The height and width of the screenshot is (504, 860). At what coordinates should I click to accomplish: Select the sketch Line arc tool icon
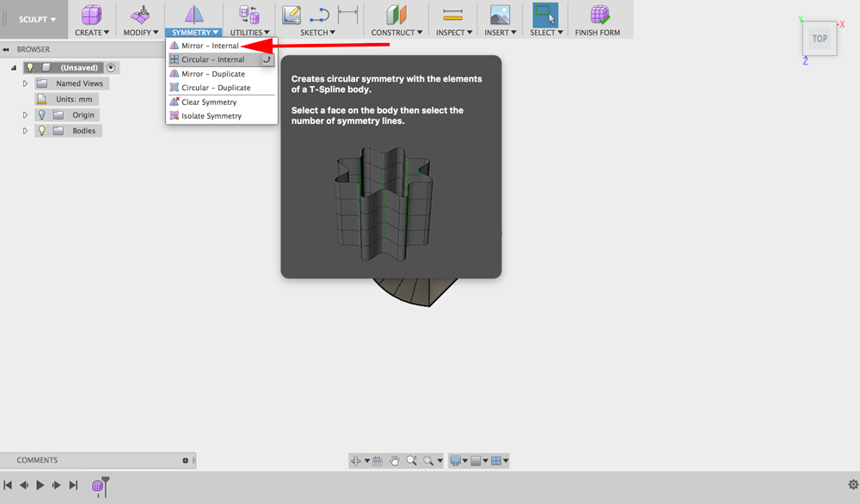tap(319, 15)
